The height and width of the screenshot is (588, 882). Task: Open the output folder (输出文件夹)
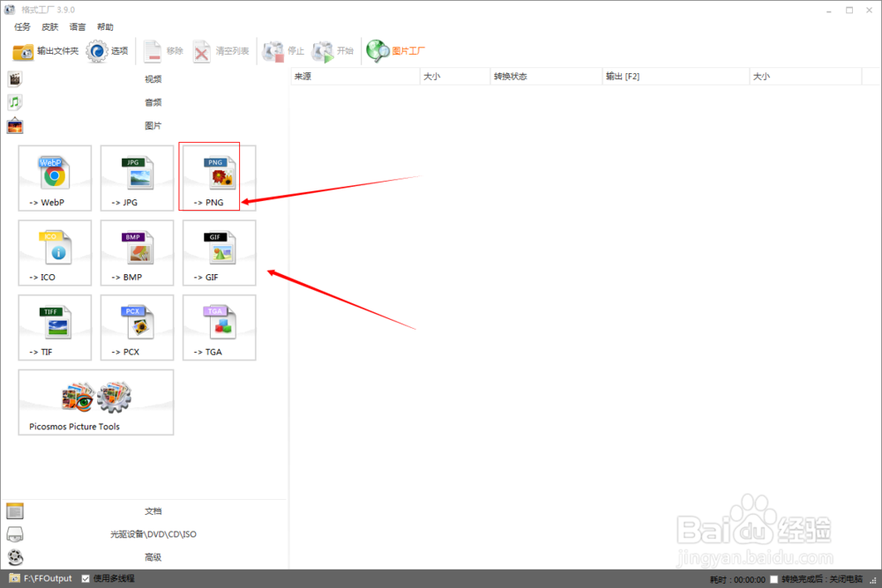point(46,51)
